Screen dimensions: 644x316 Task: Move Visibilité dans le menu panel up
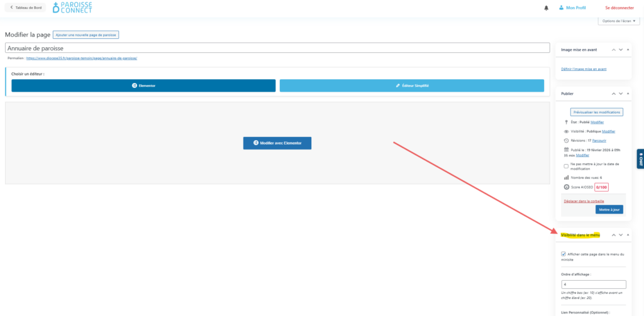(614, 234)
